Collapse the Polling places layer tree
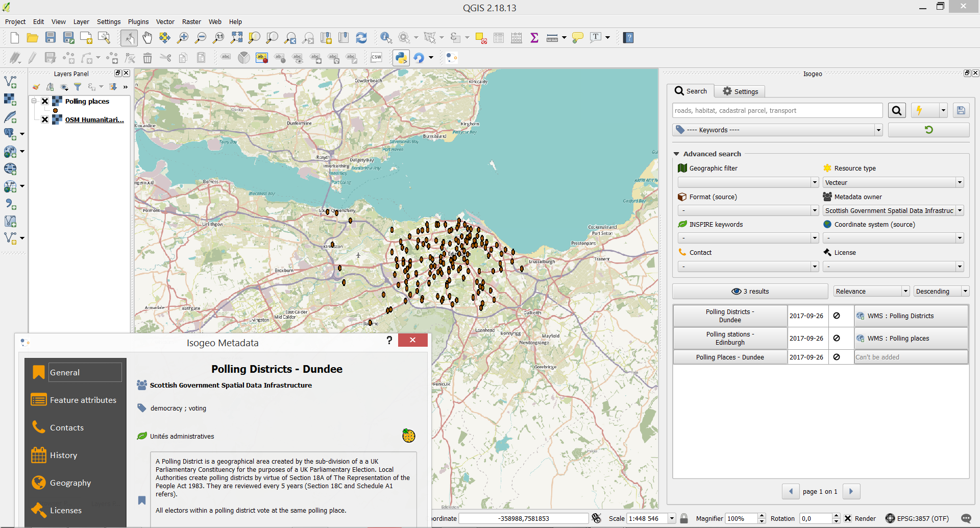 pos(34,101)
